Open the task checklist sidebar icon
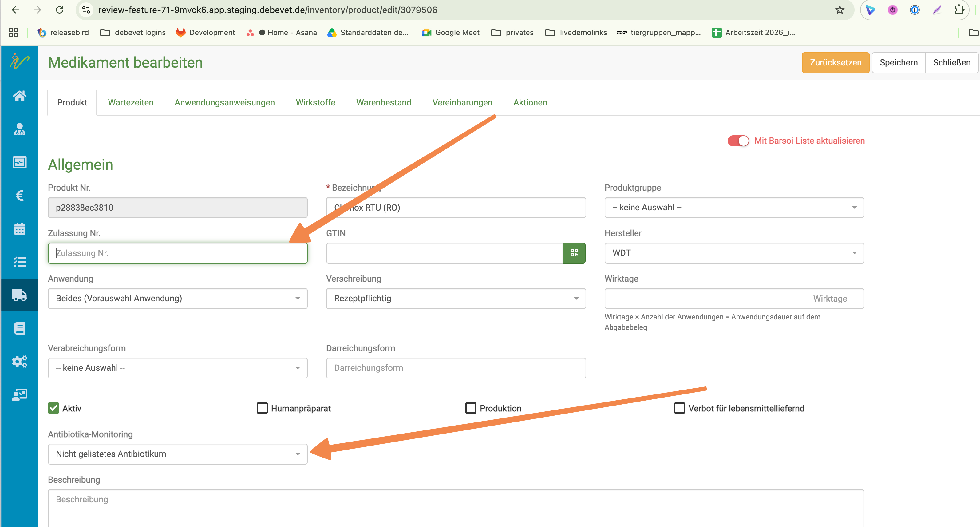980x527 pixels. (19, 262)
